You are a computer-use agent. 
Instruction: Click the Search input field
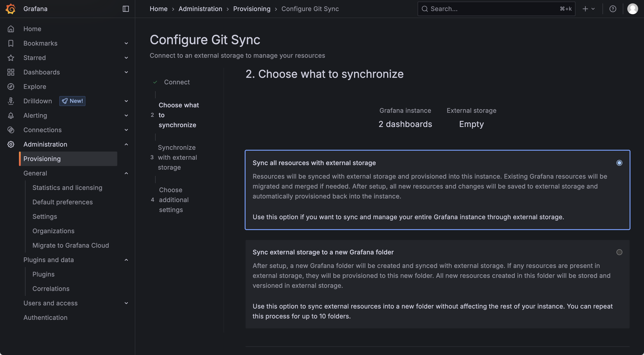click(x=496, y=9)
